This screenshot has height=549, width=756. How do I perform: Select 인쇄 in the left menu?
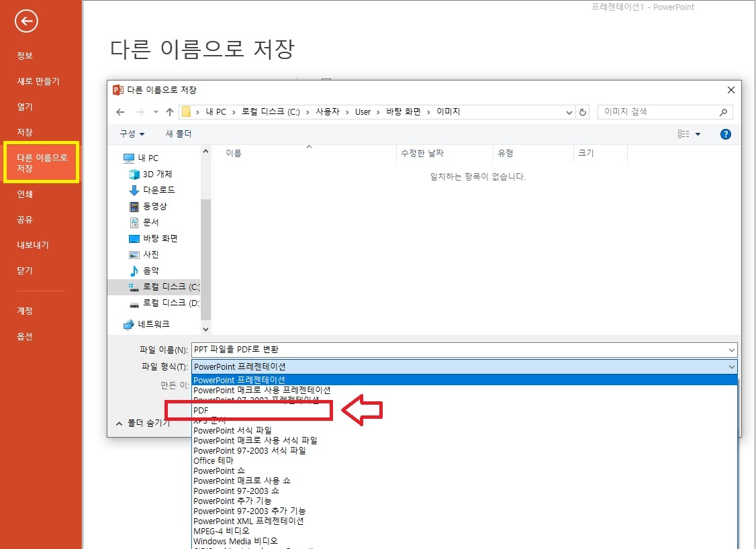point(25,193)
